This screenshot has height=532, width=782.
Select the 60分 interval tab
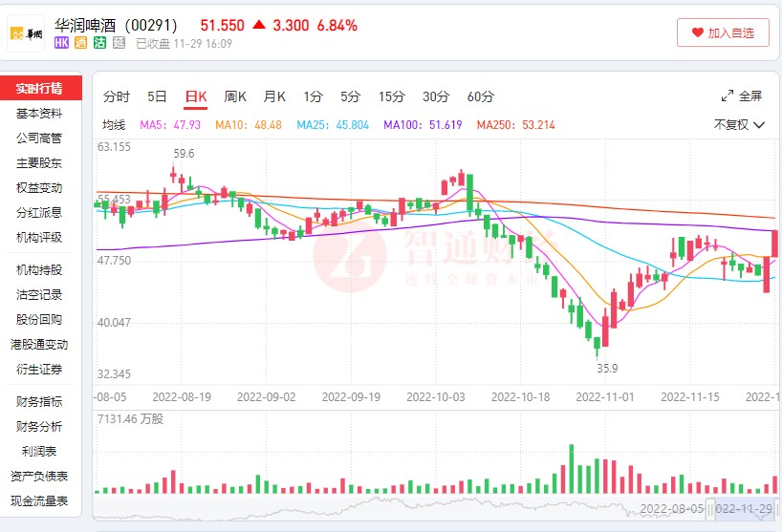(x=480, y=96)
